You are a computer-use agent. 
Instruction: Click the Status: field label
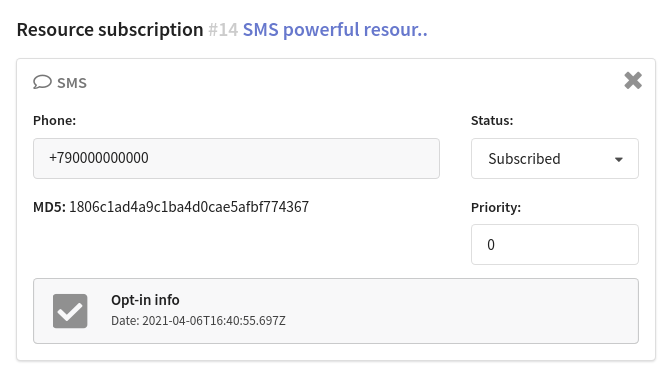point(492,120)
